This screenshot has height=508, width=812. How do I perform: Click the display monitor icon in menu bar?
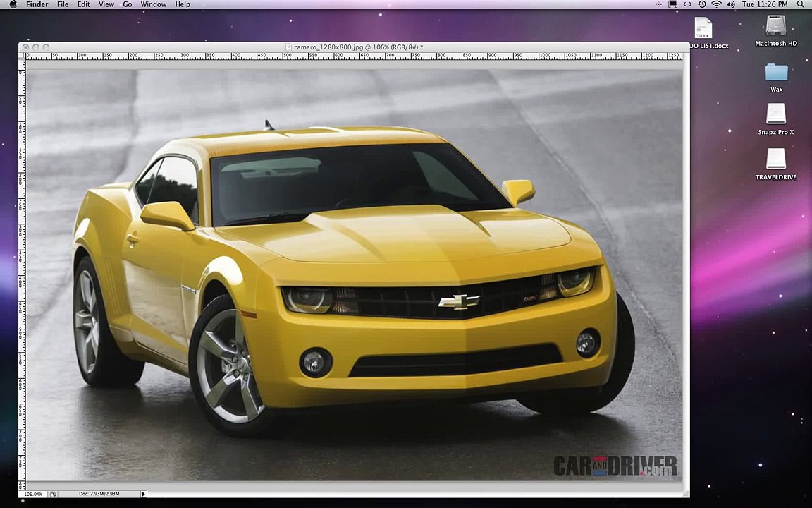click(x=672, y=4)
